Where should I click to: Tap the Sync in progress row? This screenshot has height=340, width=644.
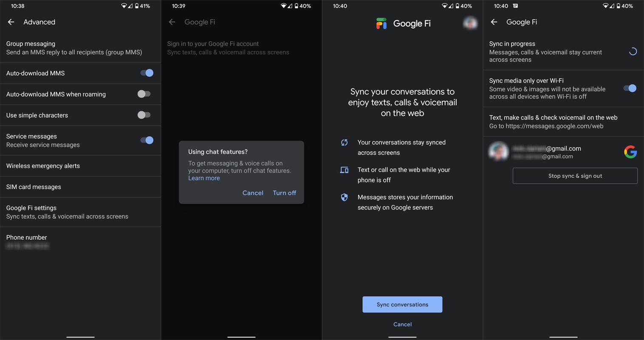(563, 51)
